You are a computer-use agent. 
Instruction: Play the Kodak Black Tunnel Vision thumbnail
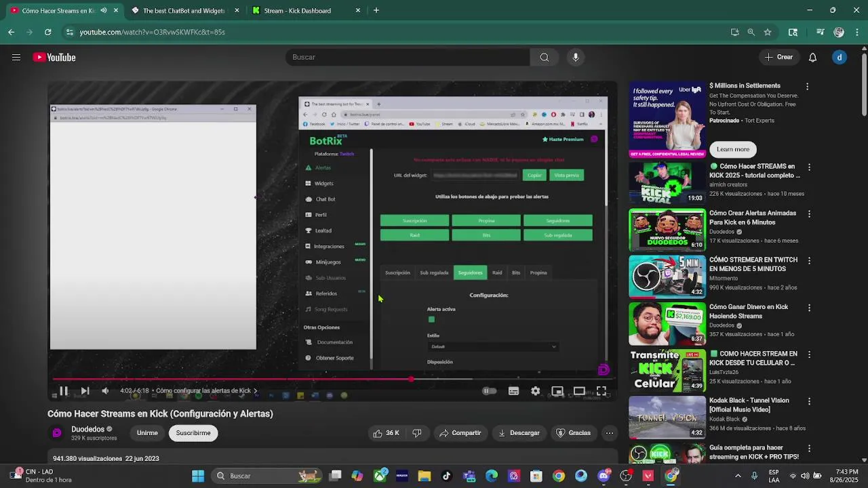pyautogui.click(x=667, y=418)
